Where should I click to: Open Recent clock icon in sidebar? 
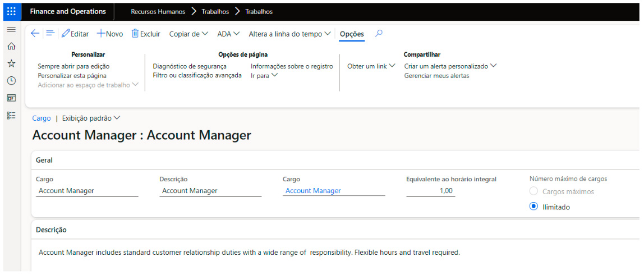pos(11,81)
